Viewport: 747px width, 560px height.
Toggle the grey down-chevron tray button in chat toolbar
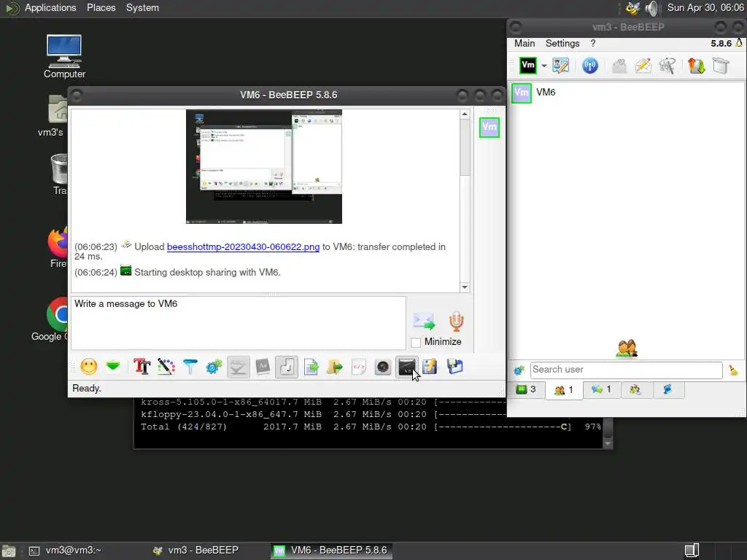pyautogui.click(x=239, y=367)
